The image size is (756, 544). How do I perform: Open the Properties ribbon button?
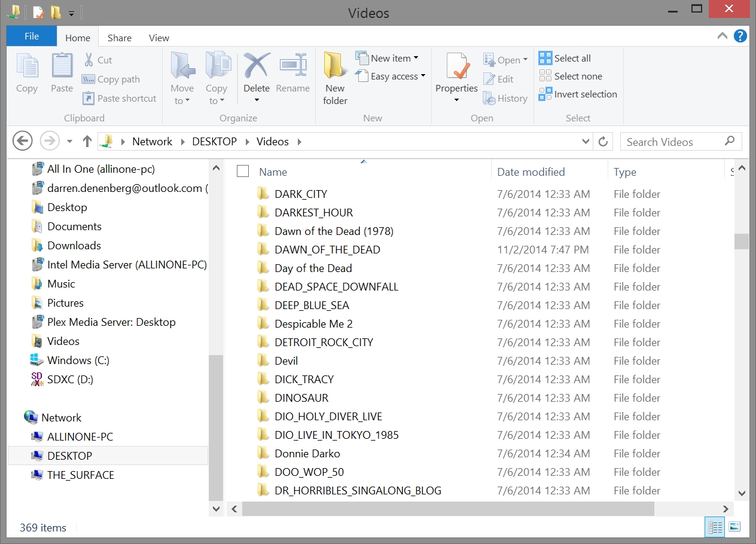click(x=457, y=77)
